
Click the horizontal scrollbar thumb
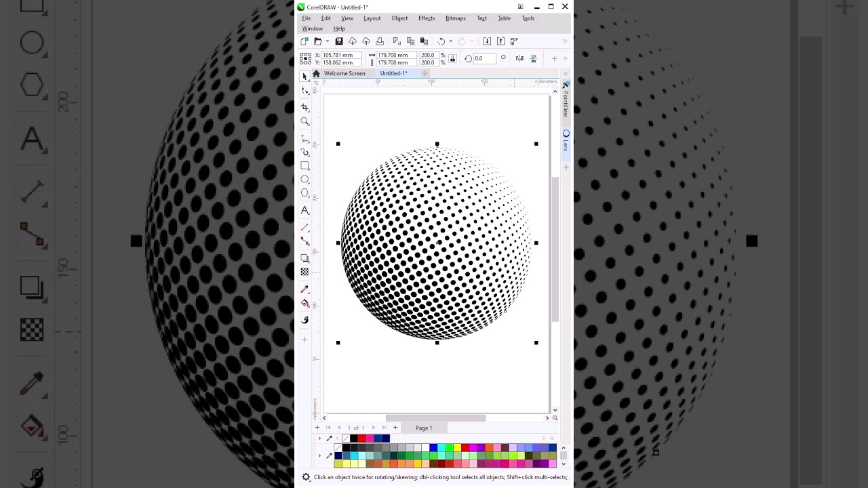[x=436, y=418]
